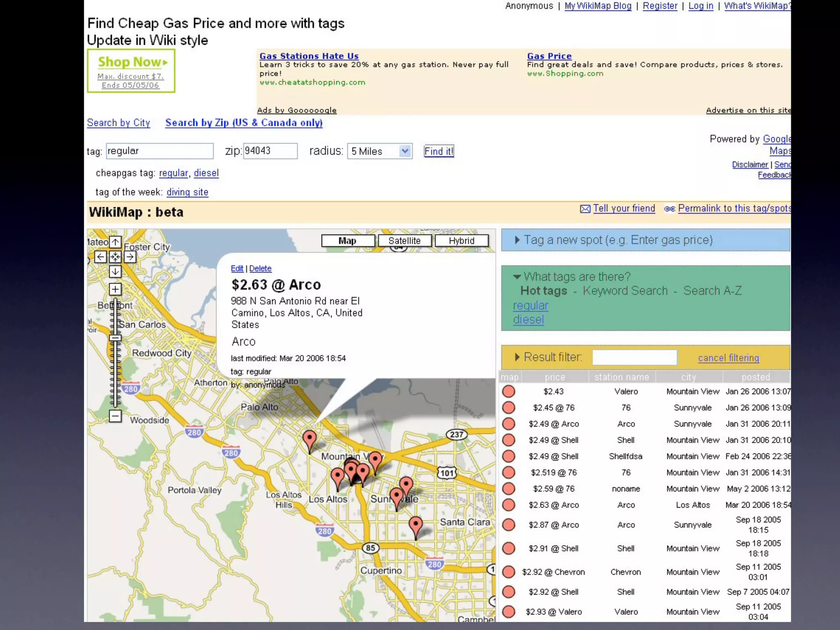Switch map view to Satellite
This screenshot has width=840, height=630.
pyautogui.click(x=404, y=241)
